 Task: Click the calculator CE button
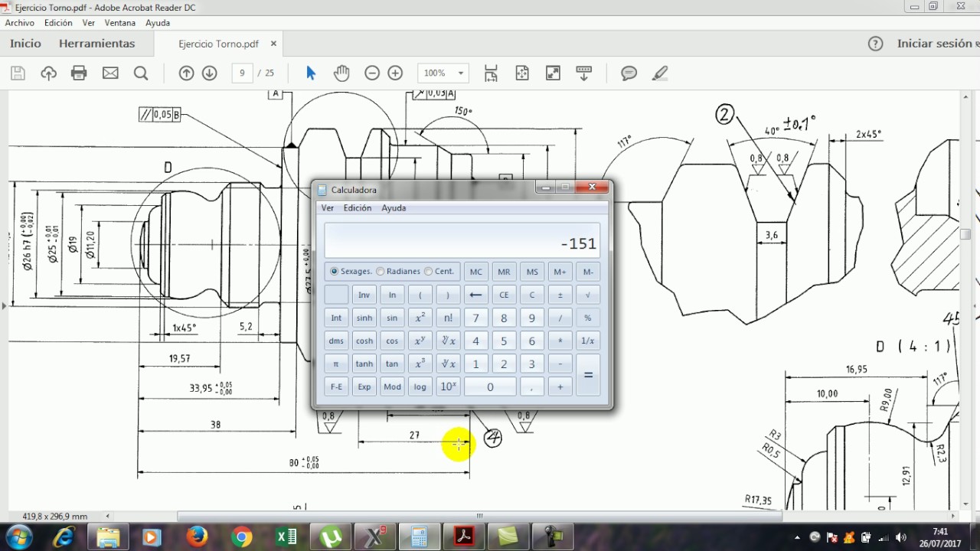pyautogui.click(x=504, y=295)
